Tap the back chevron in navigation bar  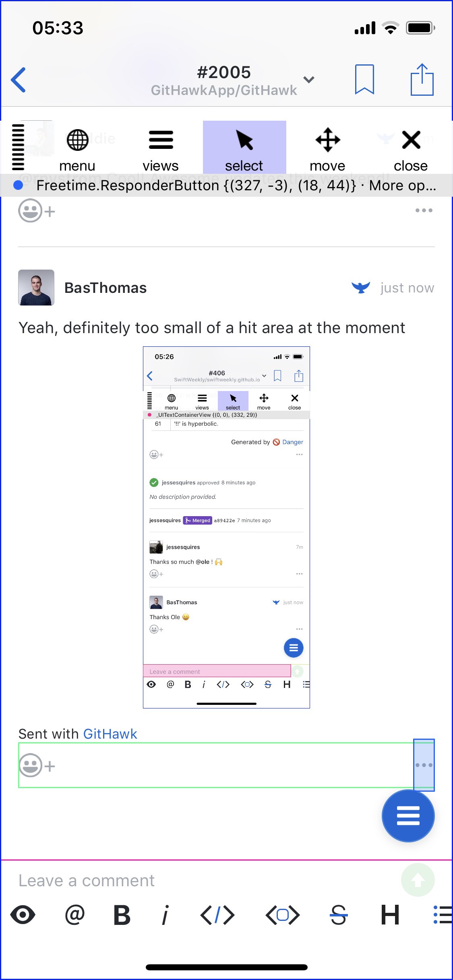pyautogui.click(x=19, y=80)
